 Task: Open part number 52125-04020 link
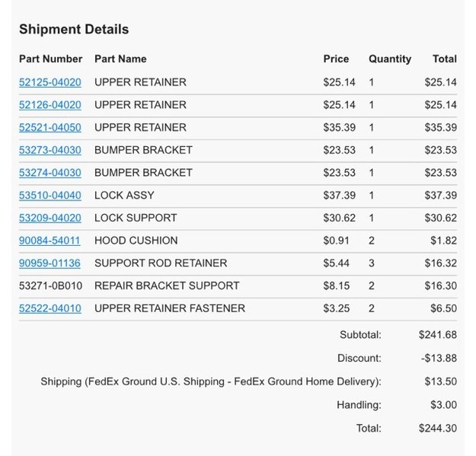tap(50, 82)
